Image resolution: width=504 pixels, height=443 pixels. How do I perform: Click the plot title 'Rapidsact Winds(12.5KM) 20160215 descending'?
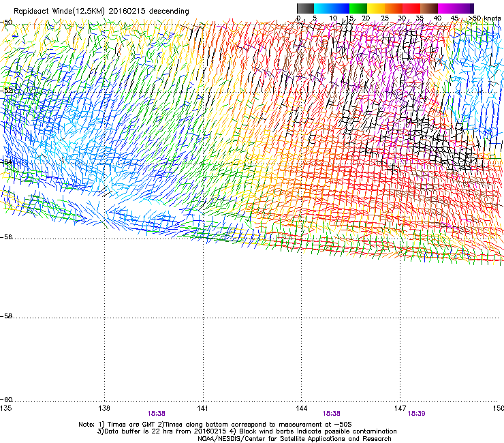pos(101,12)
